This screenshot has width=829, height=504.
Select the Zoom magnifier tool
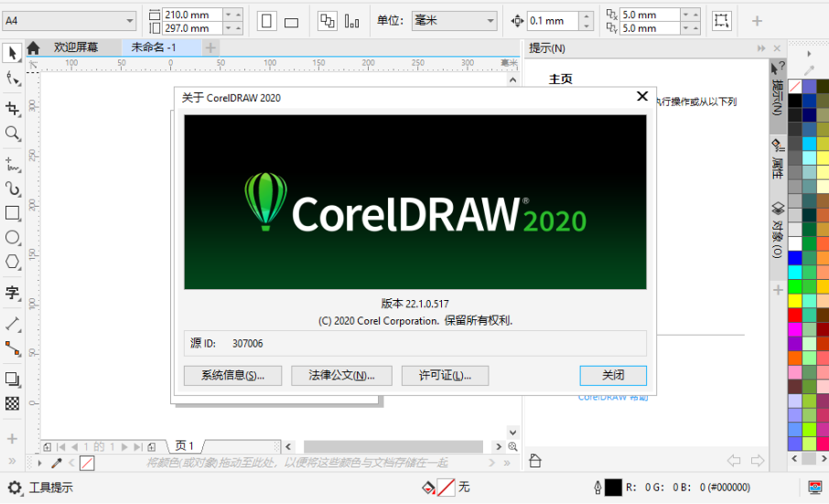tap(12, 134)
